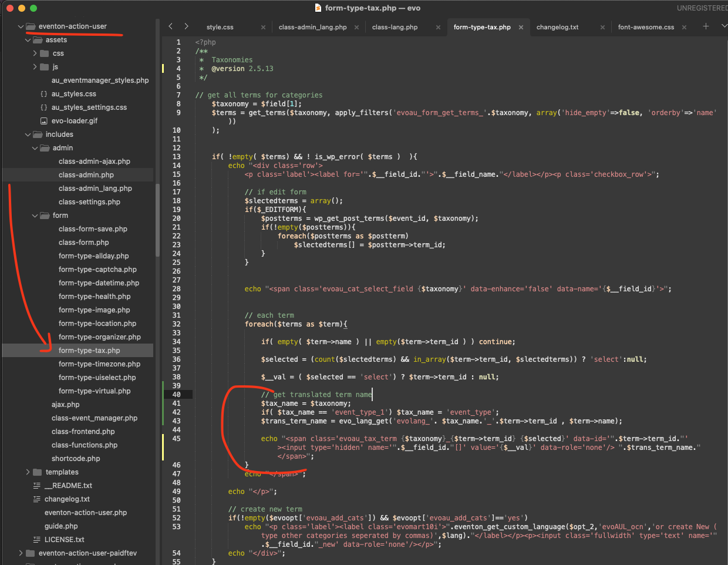Click line number 40 in the gutter
The width and height of the screenshot is (728, 565).
point(176,395)
